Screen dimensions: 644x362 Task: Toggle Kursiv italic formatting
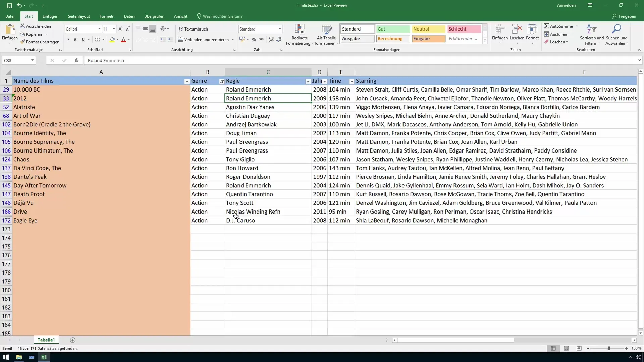(x=75, y=39)
